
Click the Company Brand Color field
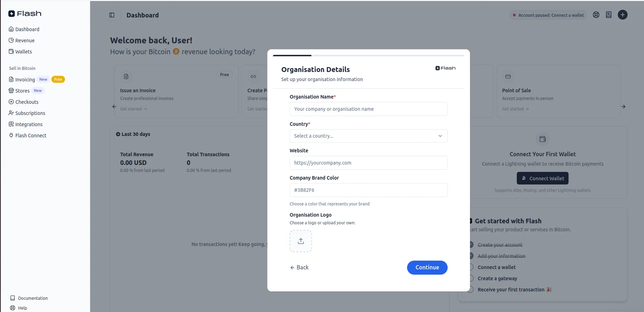[x=368, y=190]
